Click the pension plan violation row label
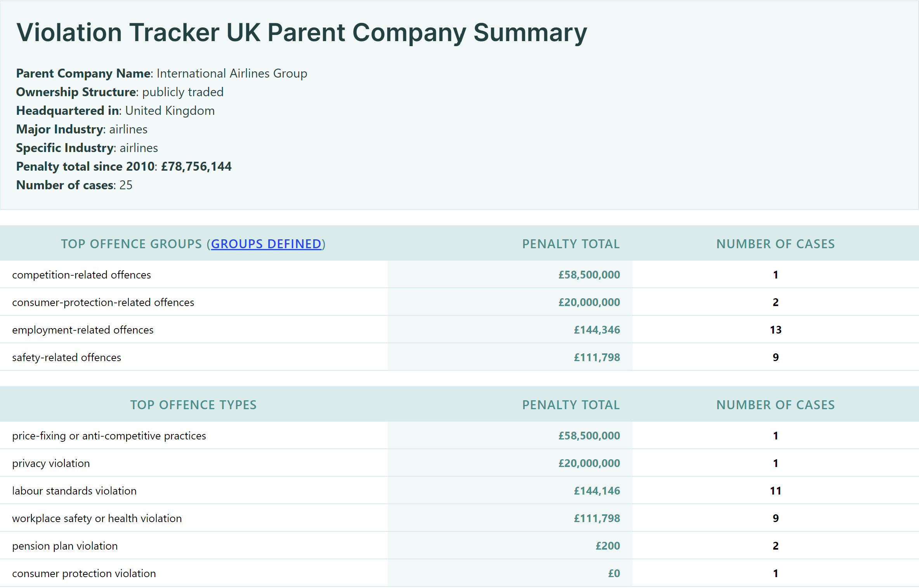Image resolution: width=919 pixels, height=588 pixels. coord(65,546)
